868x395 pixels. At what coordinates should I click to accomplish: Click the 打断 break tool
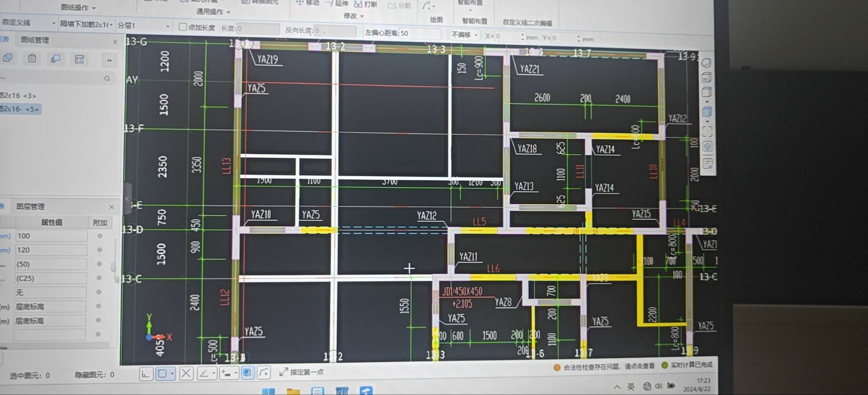(366, 4)
